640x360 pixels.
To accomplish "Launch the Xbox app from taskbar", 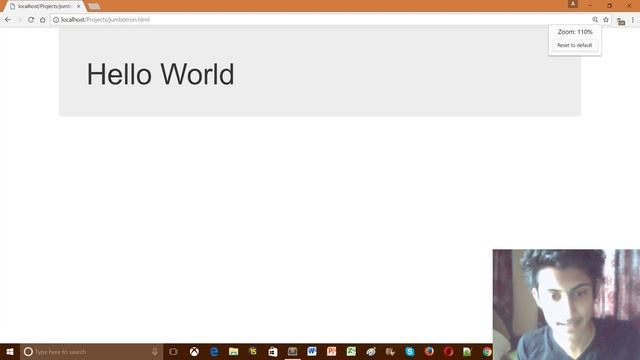I will (194, 351).
